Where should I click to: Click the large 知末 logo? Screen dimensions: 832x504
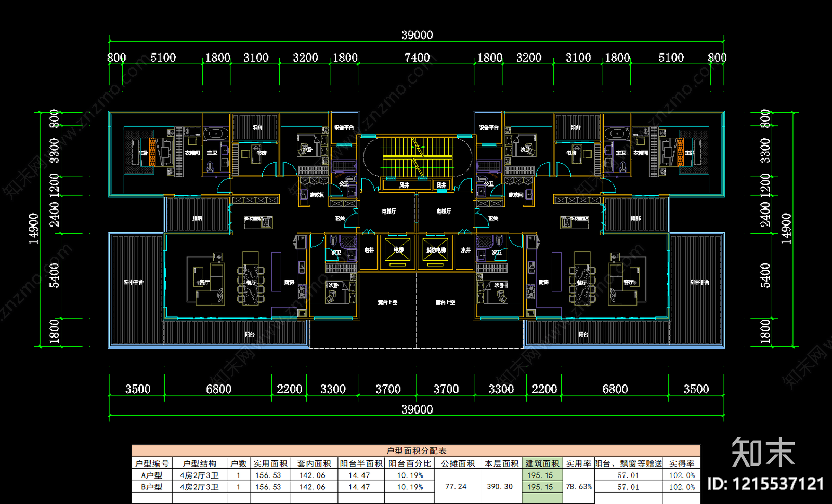tap(763, 452)
